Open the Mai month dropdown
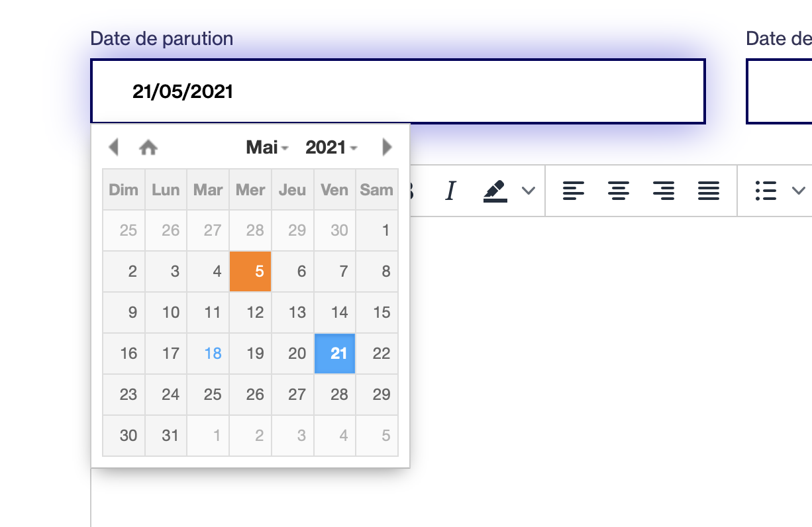The image size is (812, 527). [x=268, y=147]
